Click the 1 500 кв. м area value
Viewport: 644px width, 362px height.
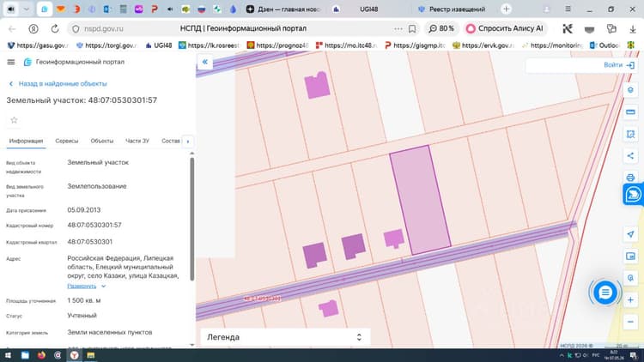click(84, 300)
